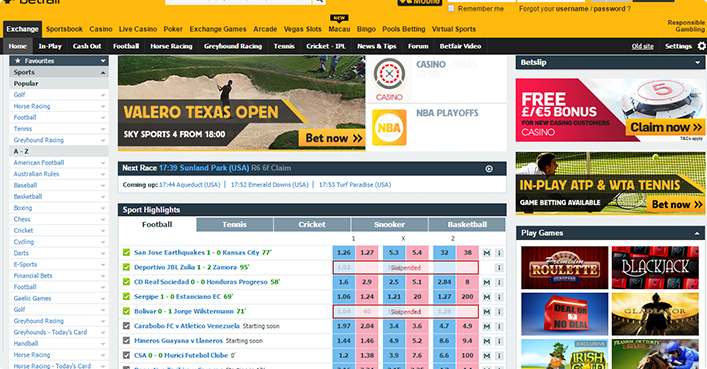Click the M icon for San Jose Earthquakes
707x369 pixels.
tap(487, 253)
